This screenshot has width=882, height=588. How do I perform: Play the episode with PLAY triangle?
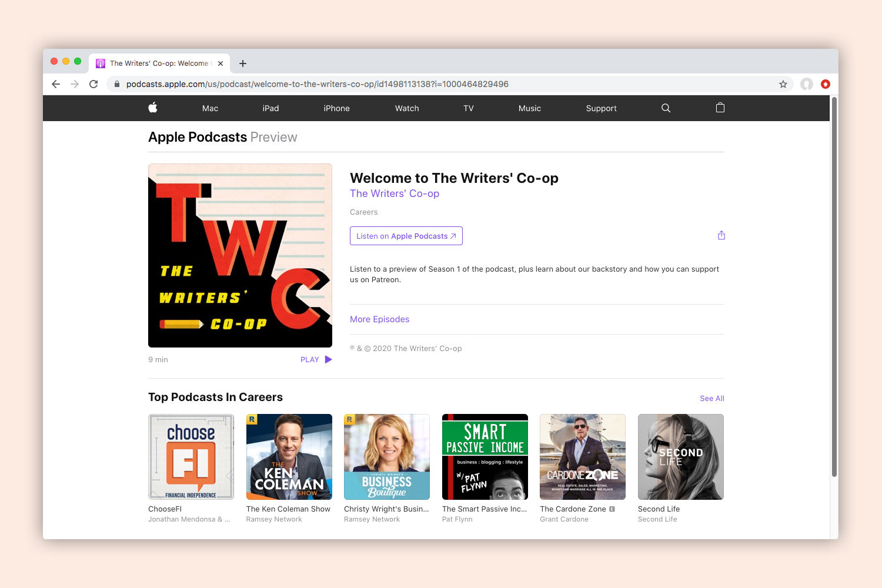(x=328, y=359)
